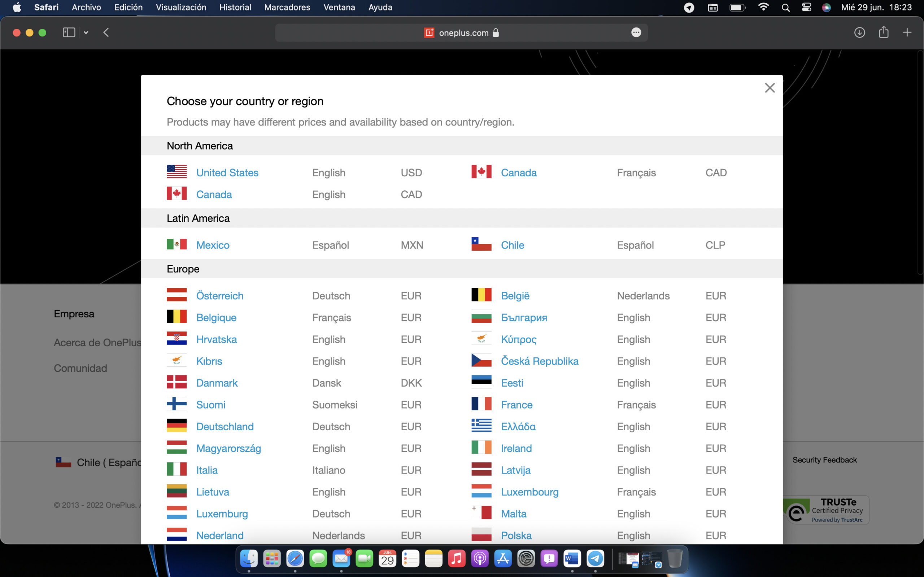This screenshot has width=924, height=577.
Task: Go back with the back arrow
Action: pyautogui.click(x=106, y=32)
